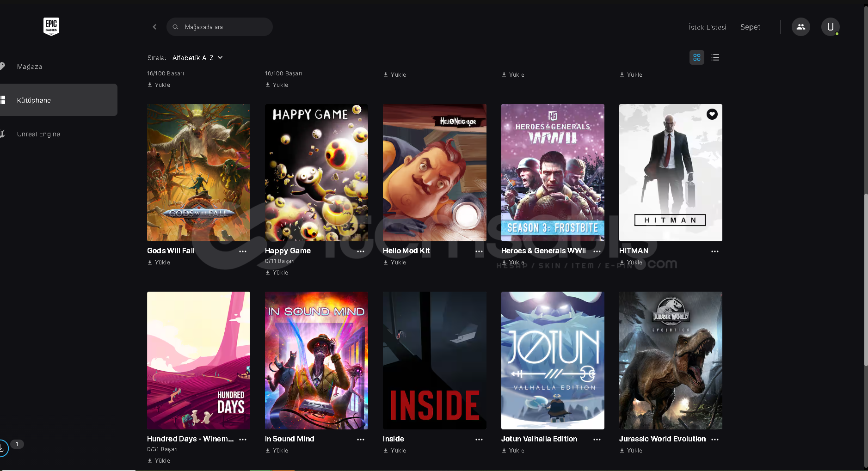Switch to list view
This screenshot has height=471, width=868.
tap(715, 57)
